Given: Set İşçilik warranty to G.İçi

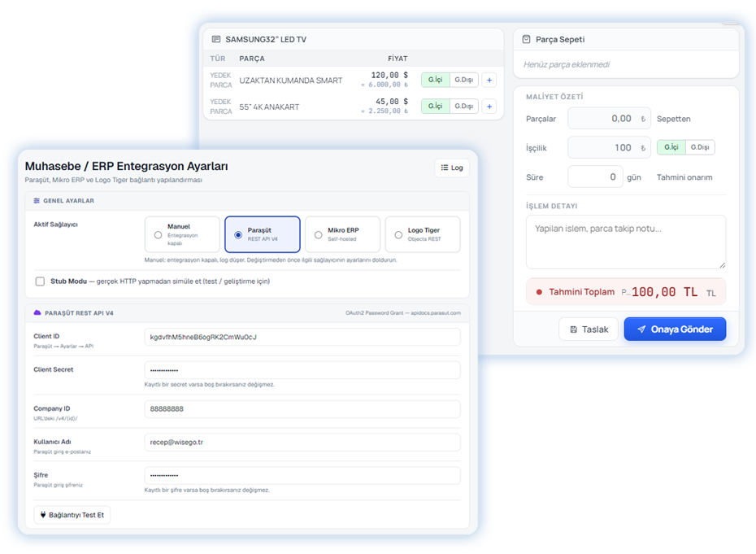Looking at the screenshot, I should pyautogui.click(x=671, y=147).
